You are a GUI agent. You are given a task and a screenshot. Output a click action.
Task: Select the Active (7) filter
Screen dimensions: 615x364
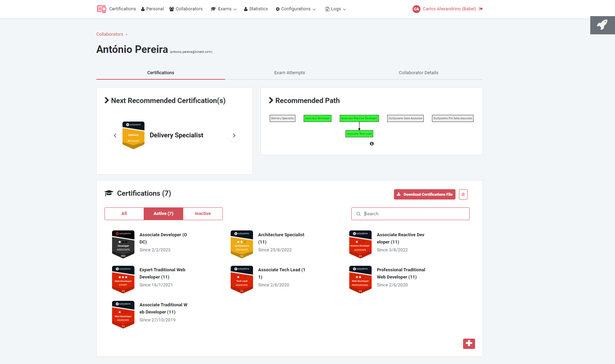click(163, 214)
